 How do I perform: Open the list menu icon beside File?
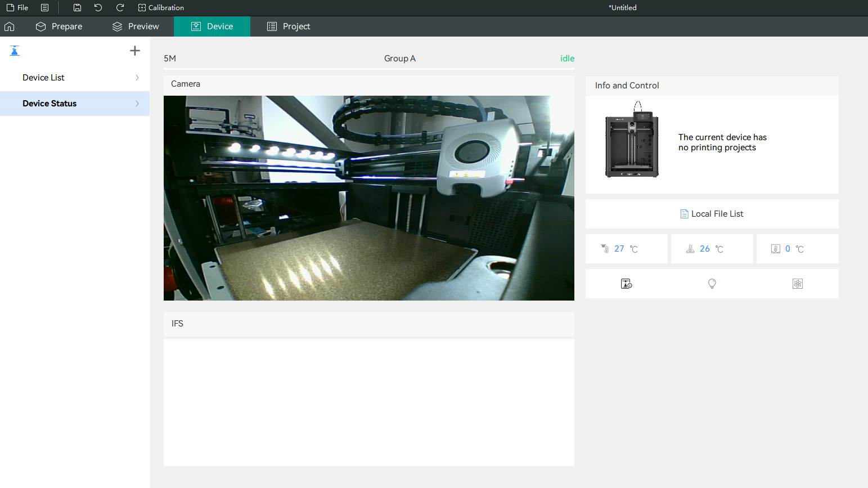45,8
